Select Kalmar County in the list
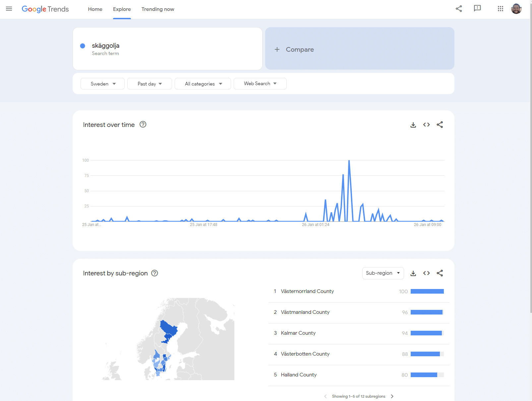Screen dimensions: 532x401 coord(359,333)
